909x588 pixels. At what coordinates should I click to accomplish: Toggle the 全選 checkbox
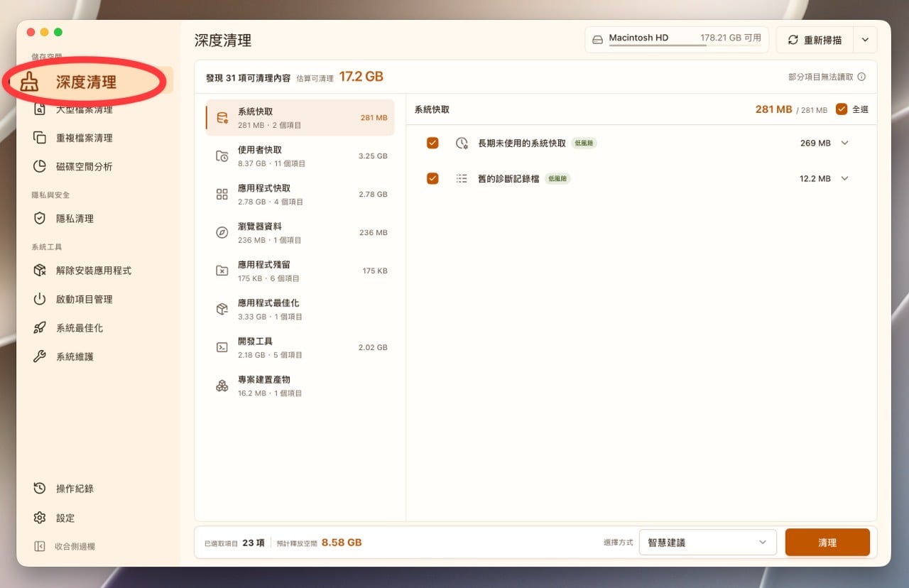(842, 109)
